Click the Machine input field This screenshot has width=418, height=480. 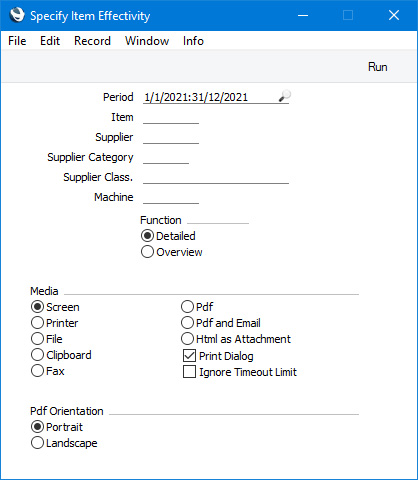coord(171,197)
